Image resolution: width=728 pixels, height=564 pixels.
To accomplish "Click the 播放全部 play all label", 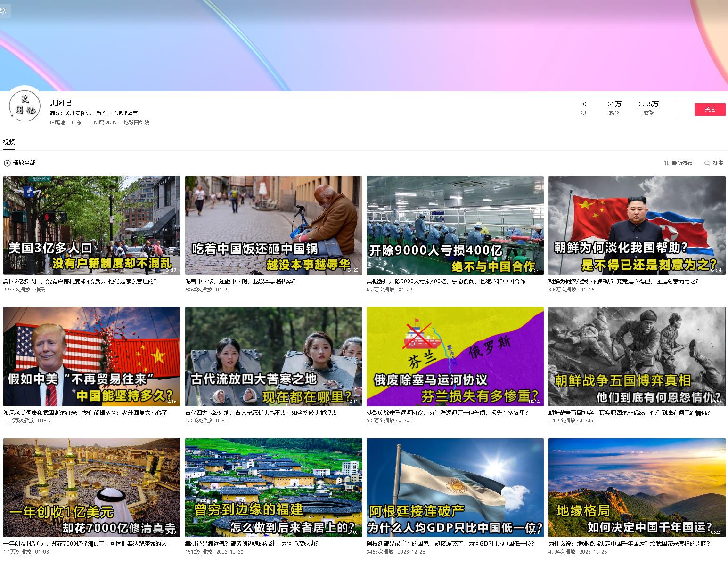I will click(24, 163).
